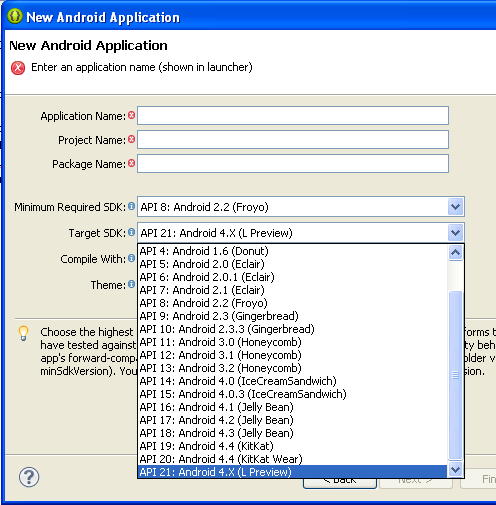Focus the Project Name text field
The image size is (496, 505).
click(293, 140)
